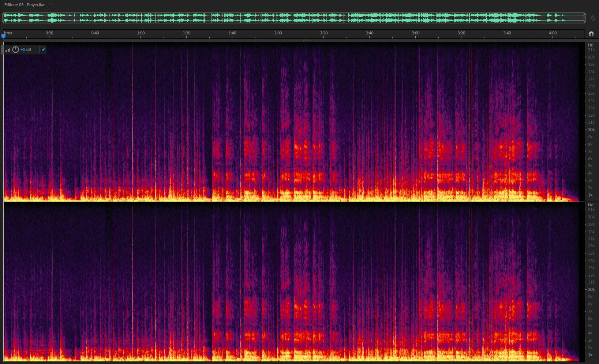The image size is (599, 364).
Task: Select the +0 dB gain value
Action: pos(26,49)
